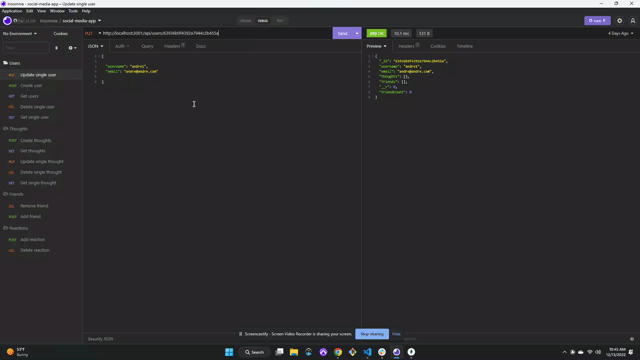Screen dimensions: 640x360
Task: Select the Delete reaction request
Action: point(41,250)
